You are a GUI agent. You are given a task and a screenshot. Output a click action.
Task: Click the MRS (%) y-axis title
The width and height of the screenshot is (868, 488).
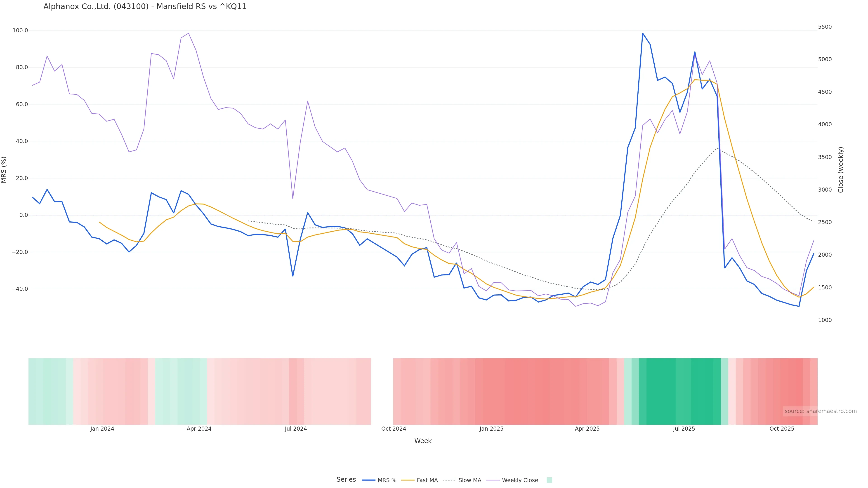coord(4,170)
